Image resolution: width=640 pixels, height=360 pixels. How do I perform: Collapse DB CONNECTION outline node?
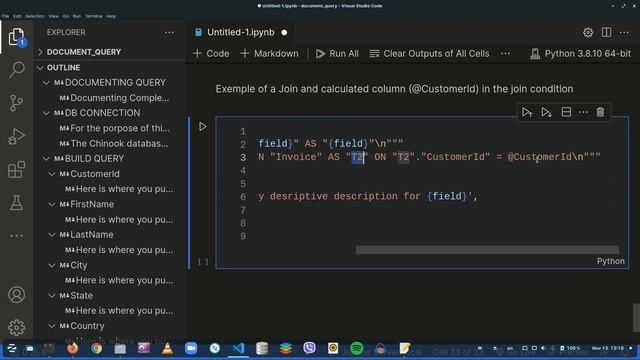[46, 113]
